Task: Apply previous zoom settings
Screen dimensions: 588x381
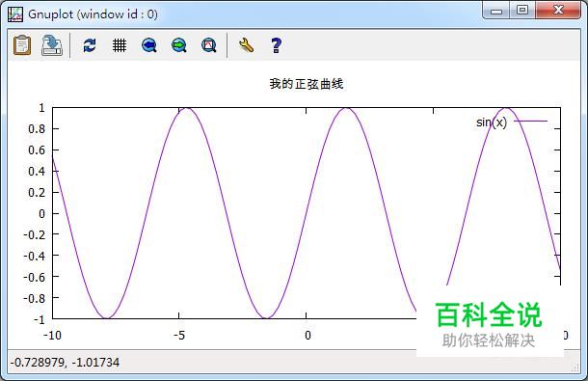Action: click(x=149, y=45)
